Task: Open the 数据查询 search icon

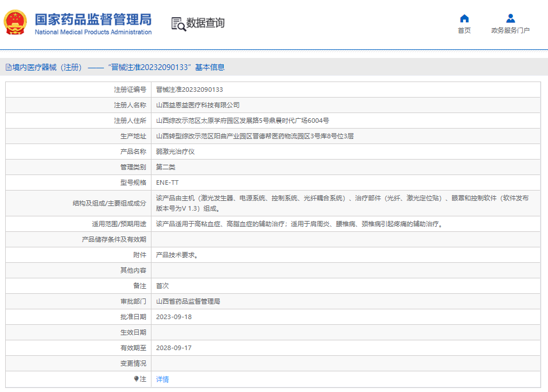Action: pyautogui.click(x=178, y=24)
